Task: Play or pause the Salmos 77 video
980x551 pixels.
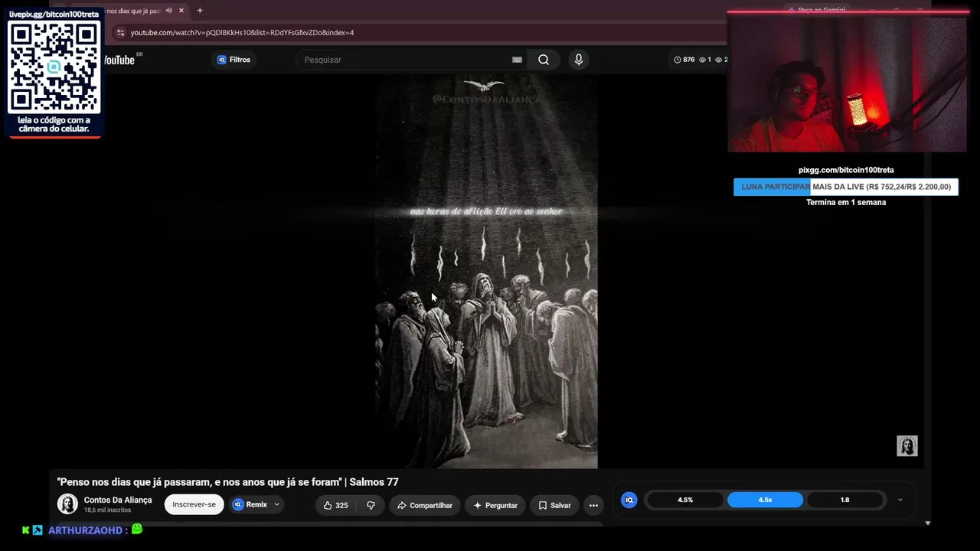Action: [486, 272]
